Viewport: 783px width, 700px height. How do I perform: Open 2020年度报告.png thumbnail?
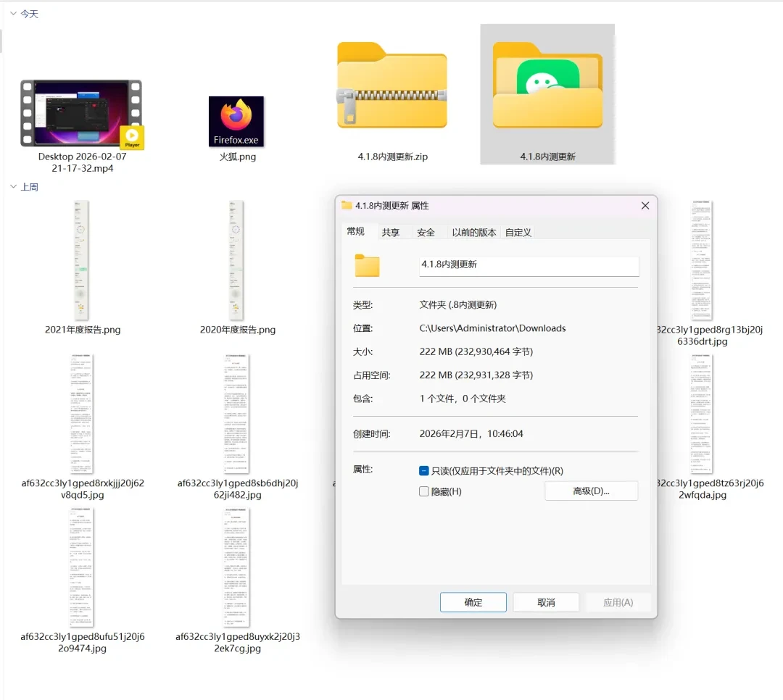coord(236,260)
